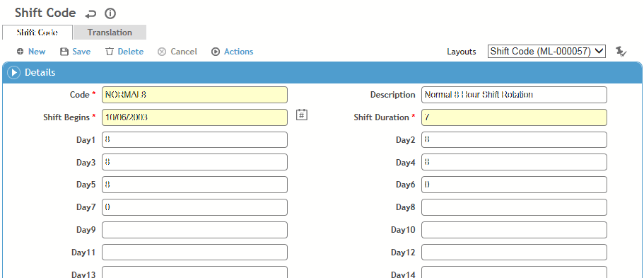The image size is (644, 278).
Task: Switch to the Translation tab
Action: (x=110, y=33)
